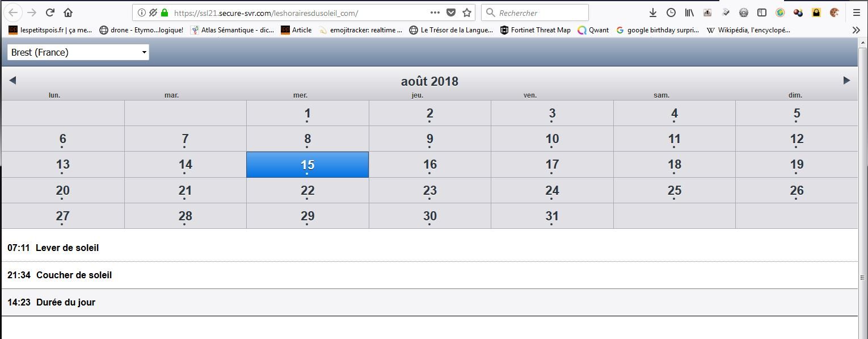Viewport: 868px width, 339px height.
Task: Click the page vertical scrollbar
Action: click(863, 189)
